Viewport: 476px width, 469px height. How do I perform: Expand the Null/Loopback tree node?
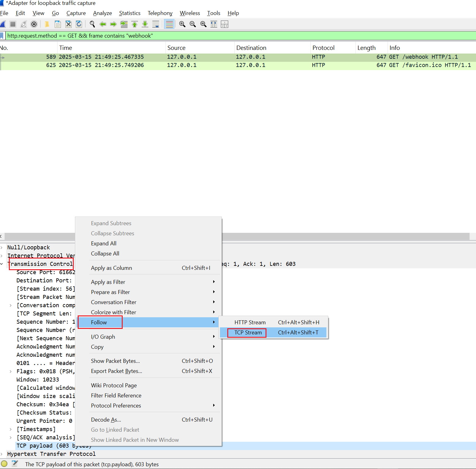2,248
